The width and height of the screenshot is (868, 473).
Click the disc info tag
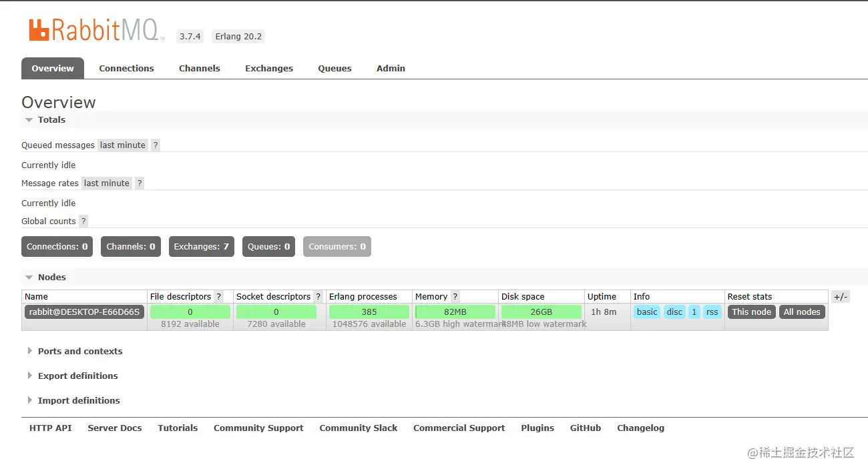(675, 312)
